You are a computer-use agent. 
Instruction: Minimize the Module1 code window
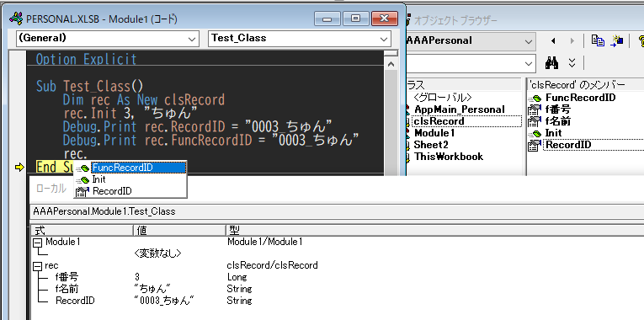(327, 18)
